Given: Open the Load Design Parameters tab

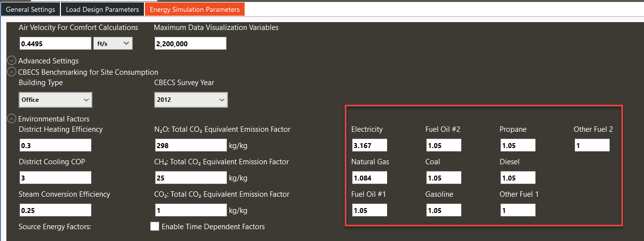Looking at the screenshot, I should (x=103, y=9).
